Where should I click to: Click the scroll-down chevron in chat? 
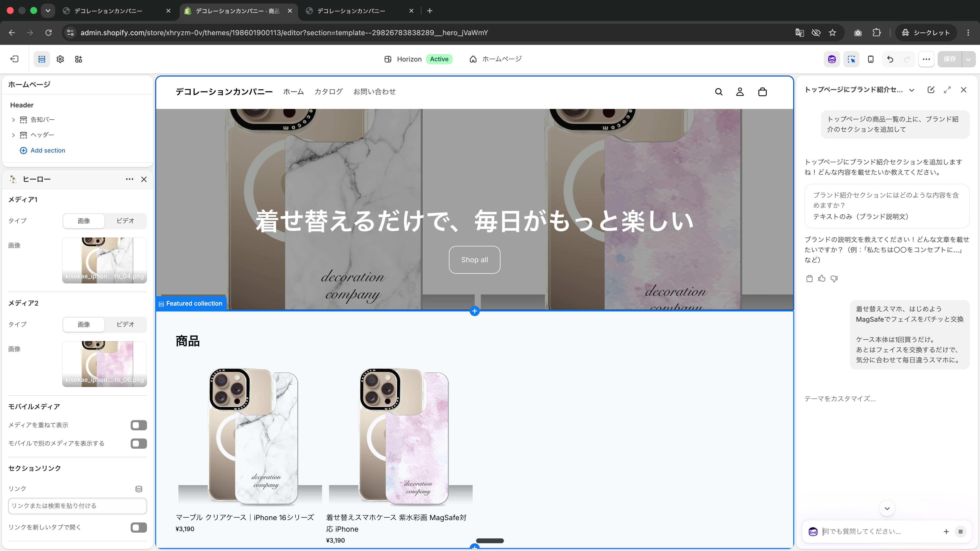[x=887, y=508]
